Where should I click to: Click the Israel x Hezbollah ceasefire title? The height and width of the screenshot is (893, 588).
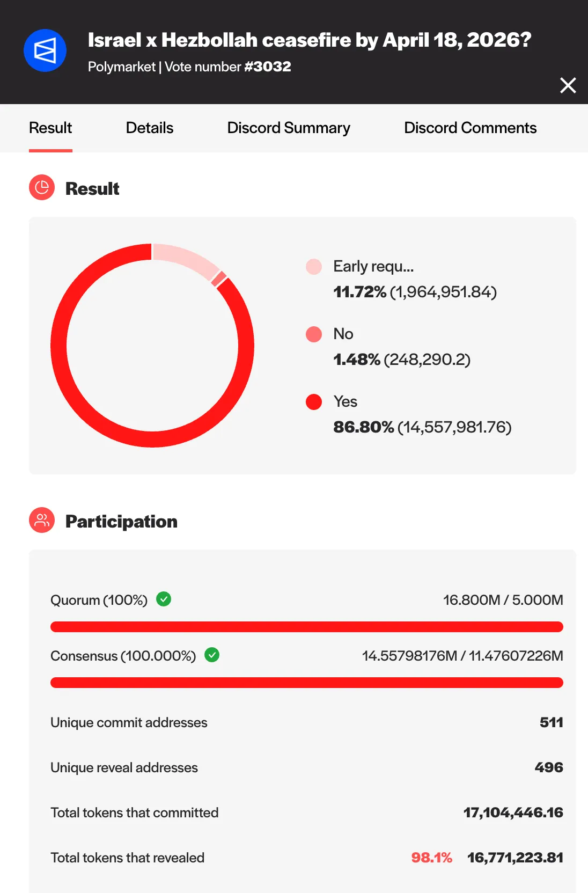click(309, 40)
